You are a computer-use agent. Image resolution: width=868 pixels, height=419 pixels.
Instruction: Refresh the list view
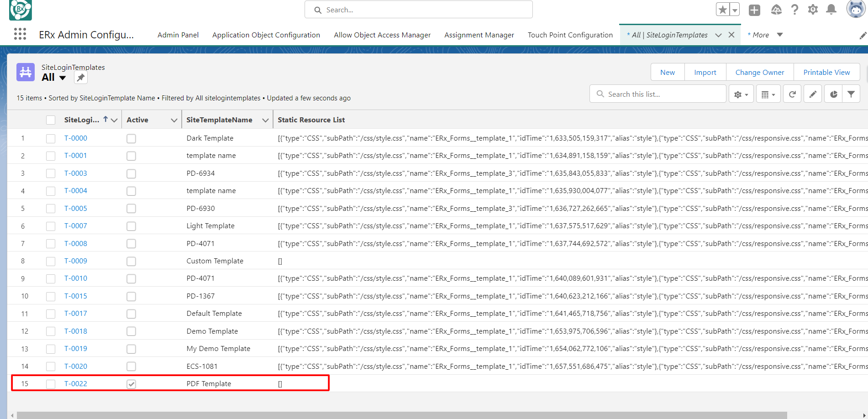tap(792, 94)
